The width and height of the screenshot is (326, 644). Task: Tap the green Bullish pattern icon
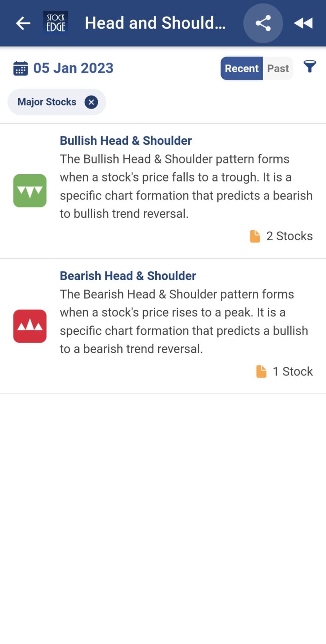[30, 191]
